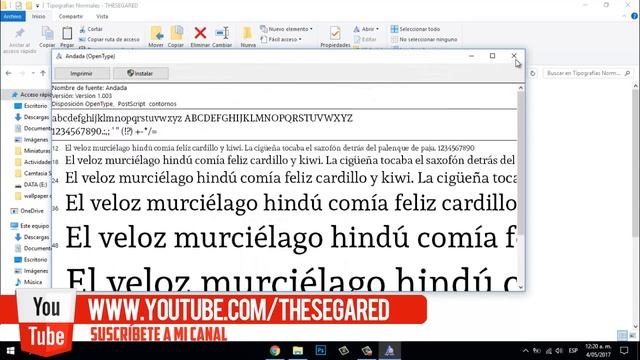Open Photoshop from taskbar

click(320, 351)
